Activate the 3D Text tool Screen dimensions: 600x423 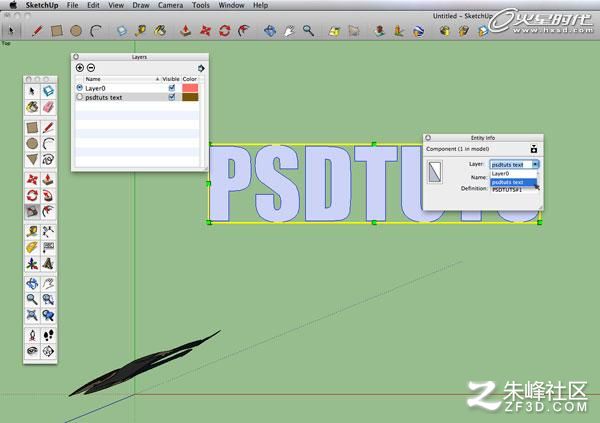(48, 263)
